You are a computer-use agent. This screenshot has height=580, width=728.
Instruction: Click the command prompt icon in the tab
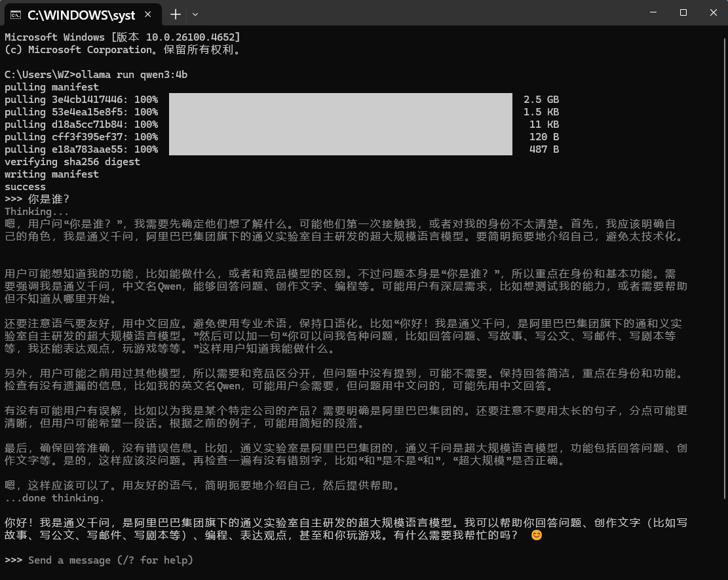16,15
